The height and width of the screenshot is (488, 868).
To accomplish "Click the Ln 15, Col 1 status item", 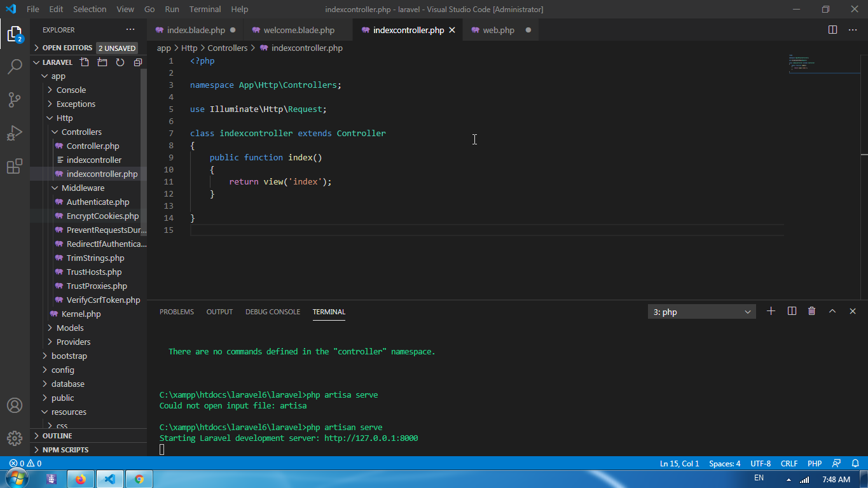I will tap(680, 463).
